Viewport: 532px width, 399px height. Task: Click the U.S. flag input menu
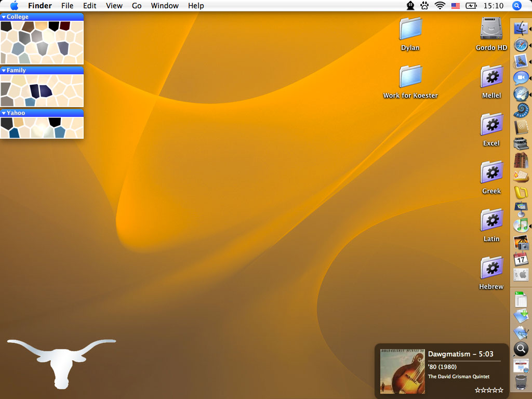pyautogui.click(x=456, y=6)
